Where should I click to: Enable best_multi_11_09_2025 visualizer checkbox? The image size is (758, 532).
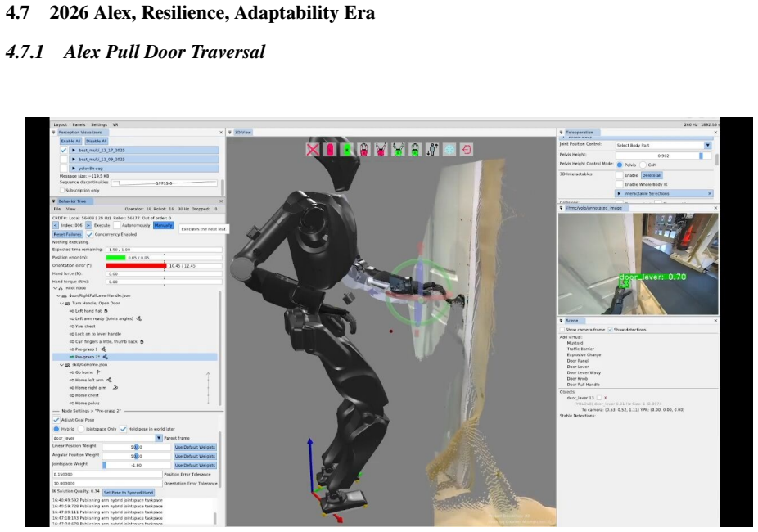click(63, 159)
